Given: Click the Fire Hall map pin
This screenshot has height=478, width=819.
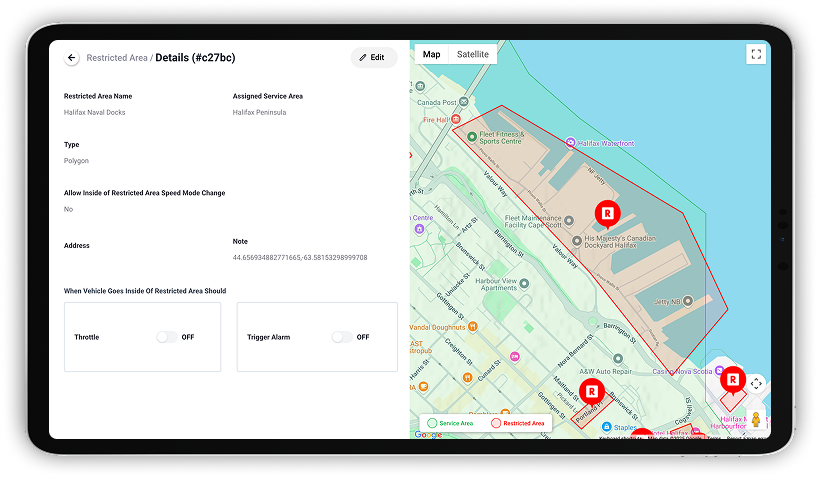Looking at the screenshot, I should tap(456, 119).
